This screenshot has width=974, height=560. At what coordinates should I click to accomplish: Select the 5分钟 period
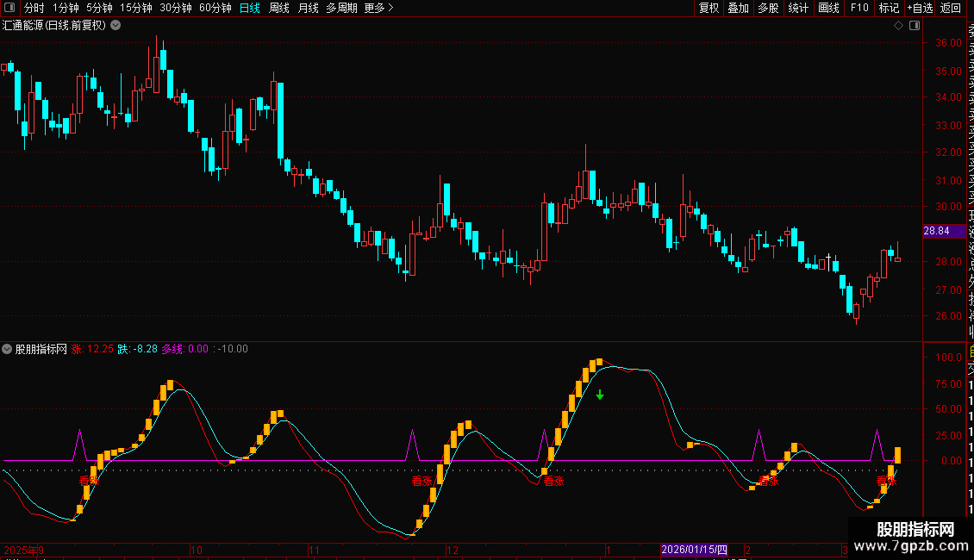99,8
